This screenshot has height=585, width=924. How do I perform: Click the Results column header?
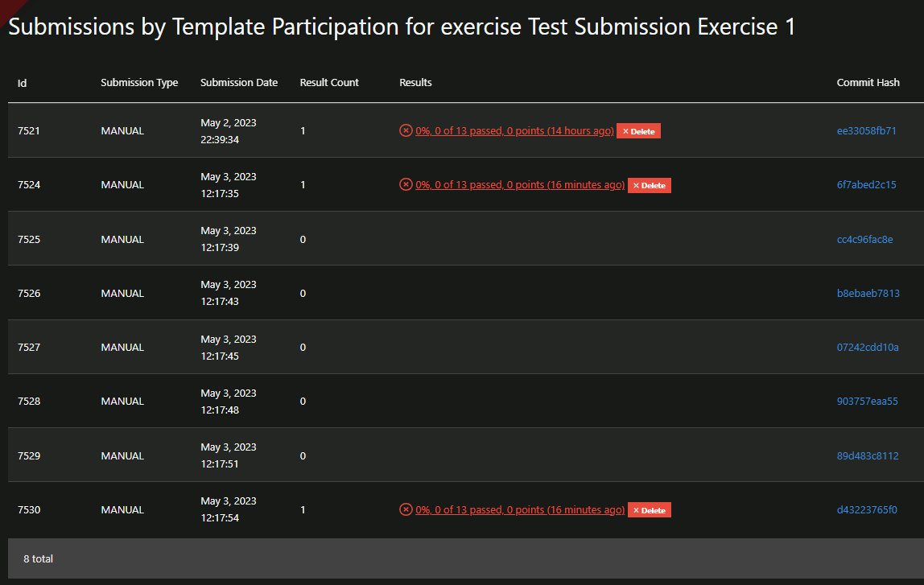click(415, 82)
